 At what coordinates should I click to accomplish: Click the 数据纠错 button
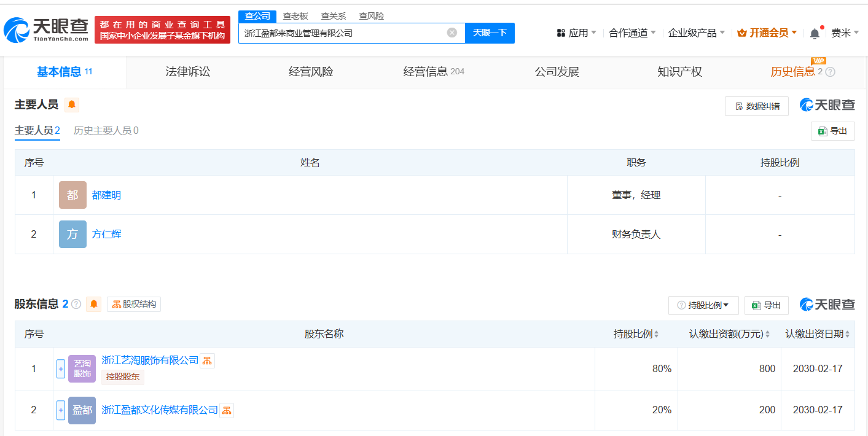click(x=757, y=106)
